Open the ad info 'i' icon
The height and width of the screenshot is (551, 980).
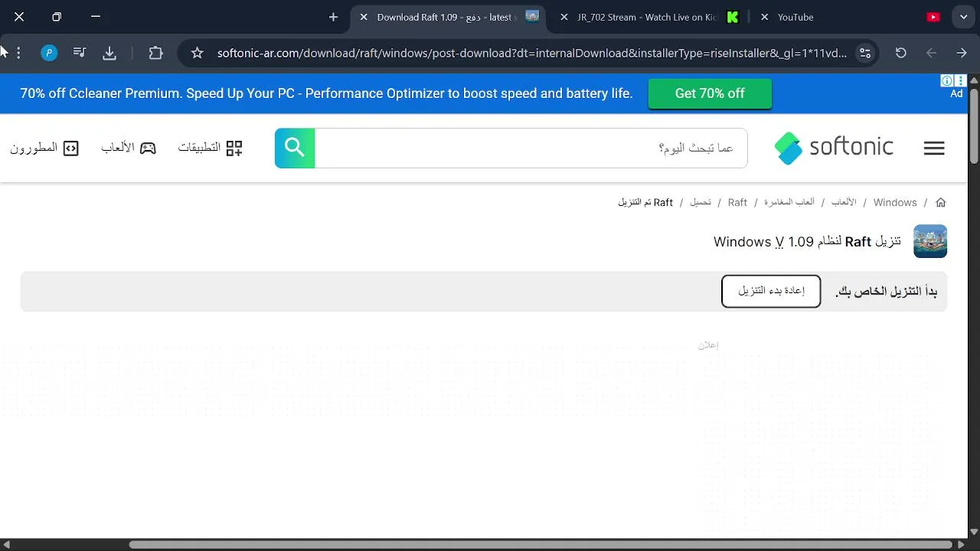[947, 80]
